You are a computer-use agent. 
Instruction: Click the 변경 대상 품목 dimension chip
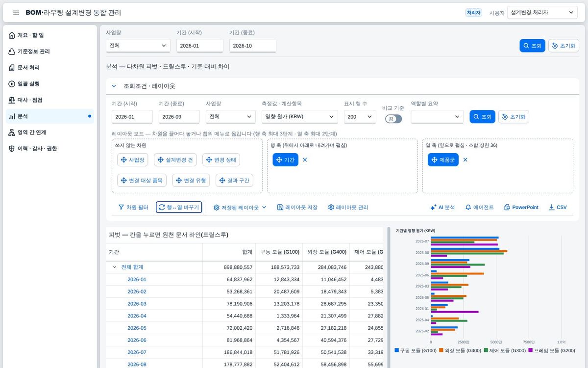coord(142,181)
